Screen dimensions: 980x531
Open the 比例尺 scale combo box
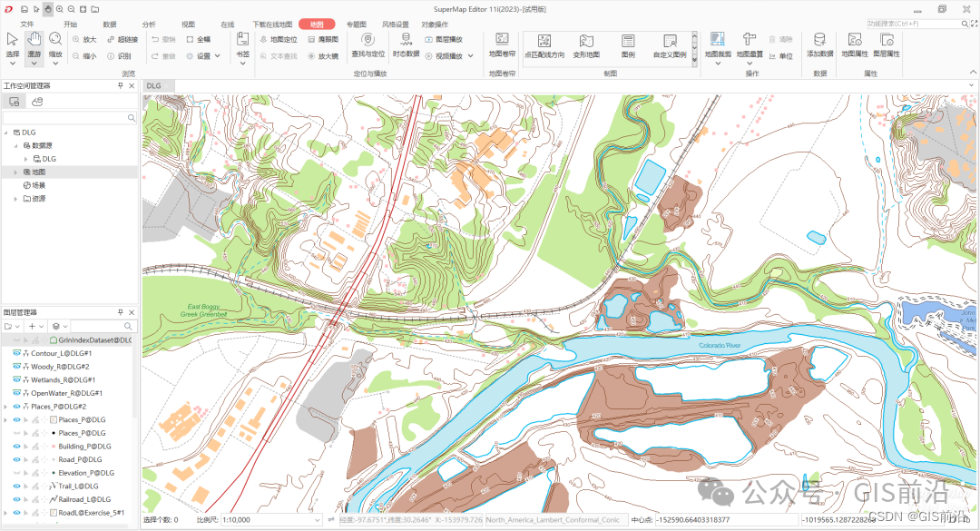[x=270, y=520]
